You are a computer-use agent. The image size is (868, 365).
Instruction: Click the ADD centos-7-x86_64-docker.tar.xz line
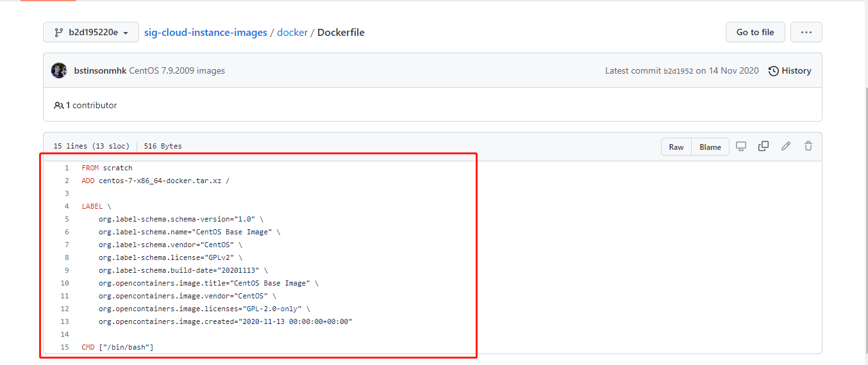click(x=156, y=181)
